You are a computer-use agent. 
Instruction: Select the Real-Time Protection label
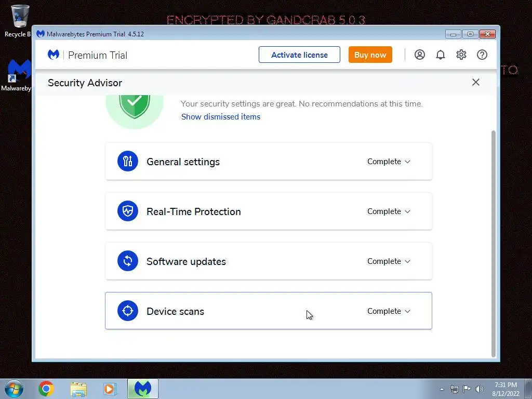click(193, 212)
